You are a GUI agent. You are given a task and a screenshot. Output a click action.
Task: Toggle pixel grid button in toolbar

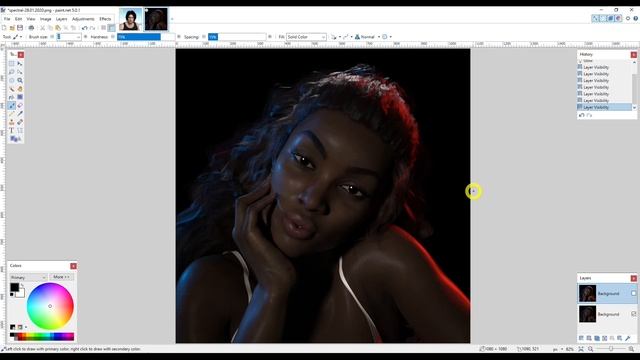104,28
